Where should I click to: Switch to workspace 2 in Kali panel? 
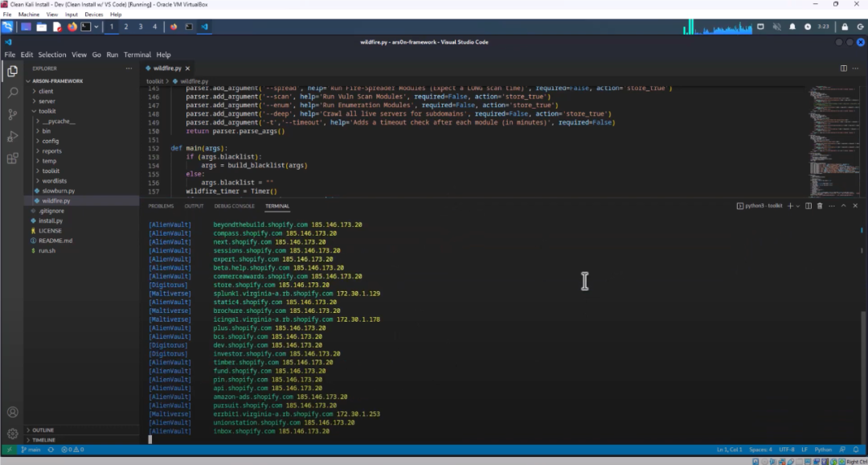(x=125, y=26)
